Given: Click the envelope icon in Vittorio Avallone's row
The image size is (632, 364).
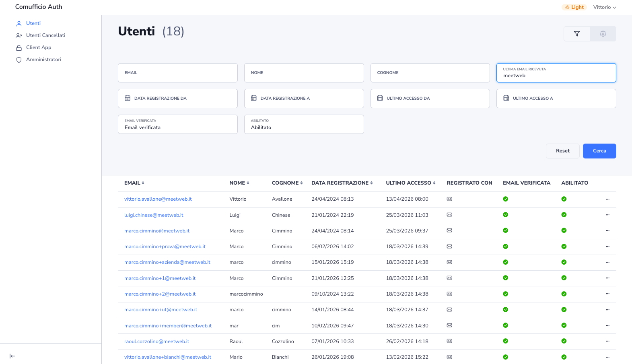Looking at the screenshot, I should point(449,199).
